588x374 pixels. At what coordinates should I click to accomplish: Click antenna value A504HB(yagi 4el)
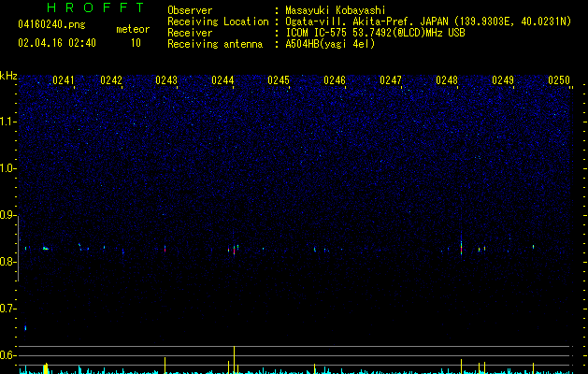tap(330, 44)
